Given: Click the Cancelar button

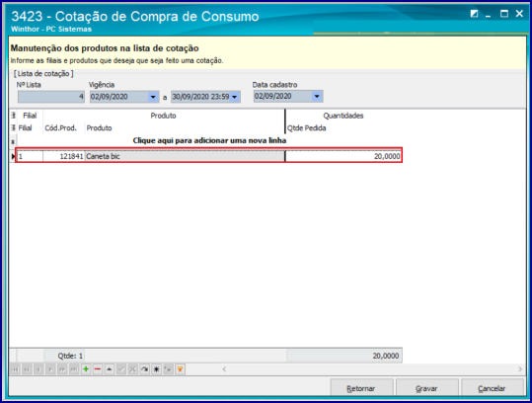Looking at the screenshot, I should (492, 388).
